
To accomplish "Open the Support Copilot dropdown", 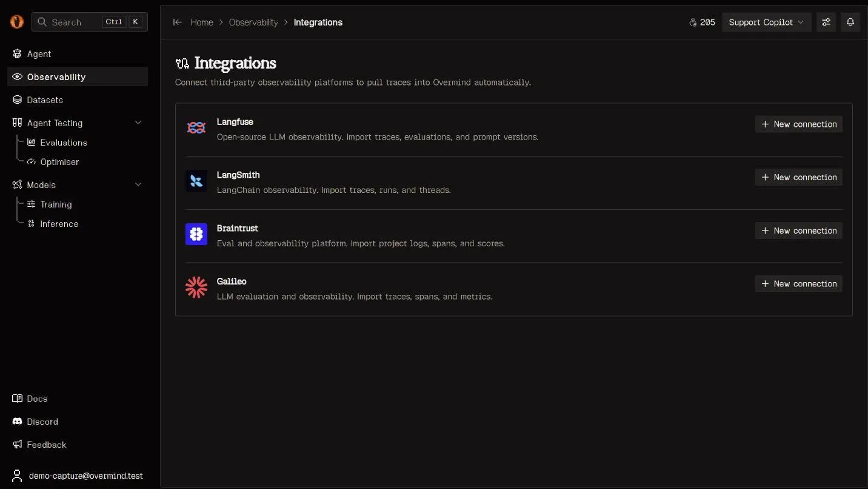I will click(x=766, y=22).
